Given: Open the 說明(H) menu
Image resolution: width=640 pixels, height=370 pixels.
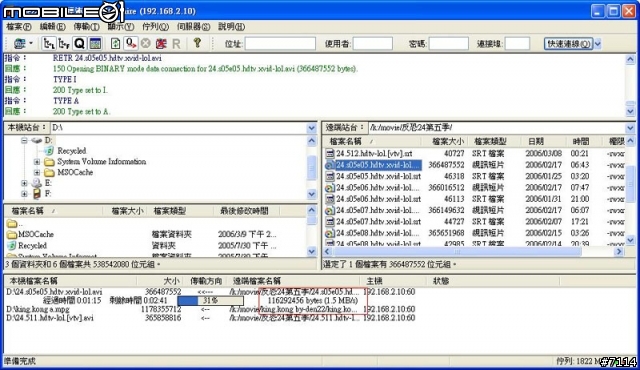Looking at the screenshot, I should tap(231, 27).
